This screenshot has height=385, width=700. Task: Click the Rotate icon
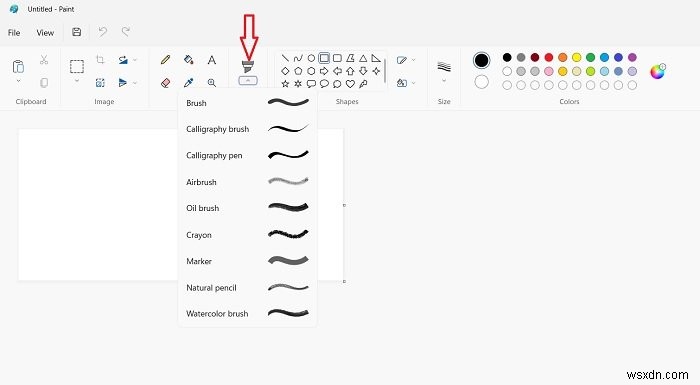point(123,59)
